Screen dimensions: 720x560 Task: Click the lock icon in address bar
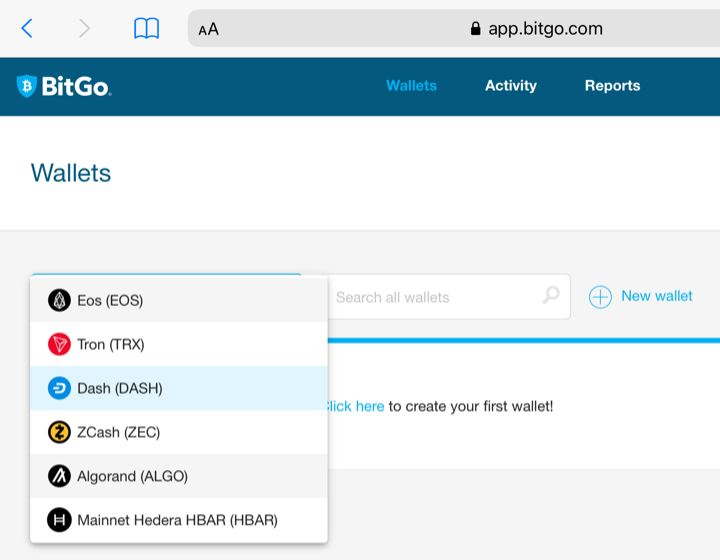475,28
